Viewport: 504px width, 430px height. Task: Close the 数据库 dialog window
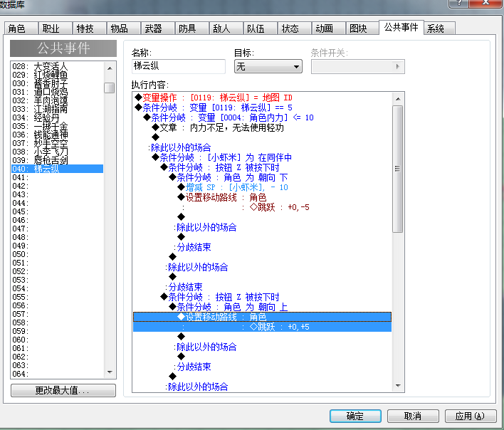pos(485,4)
